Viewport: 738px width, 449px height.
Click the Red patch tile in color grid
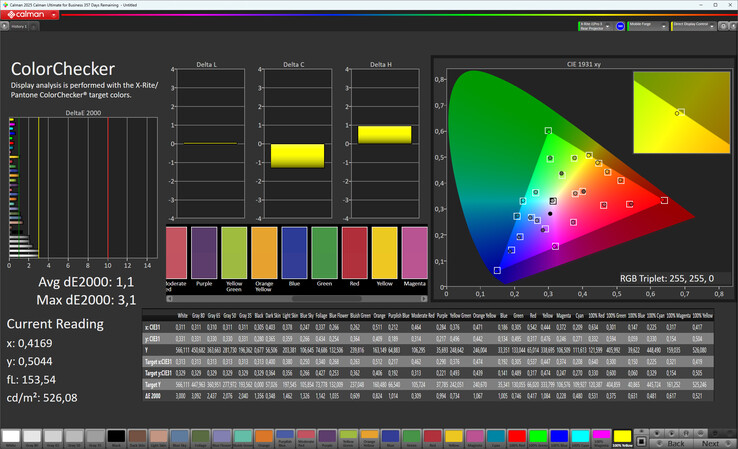coord(354,255)
